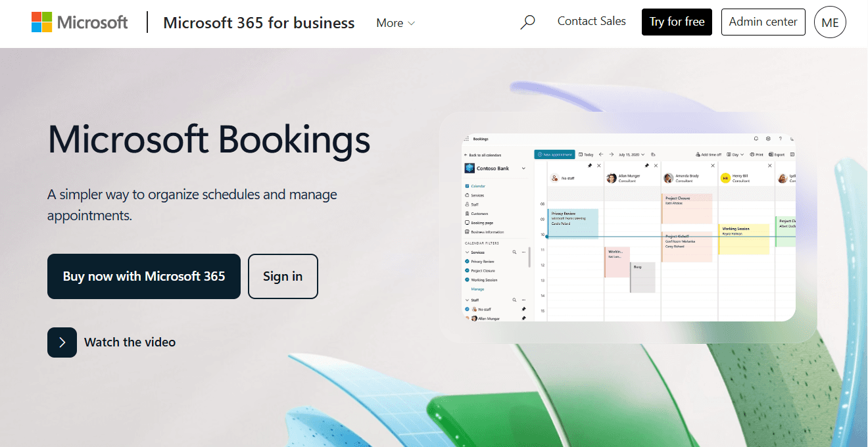This screenshot has height=447, width=868.
Task: Open settings gear in Bookings preview
Action: pos(768,139)
